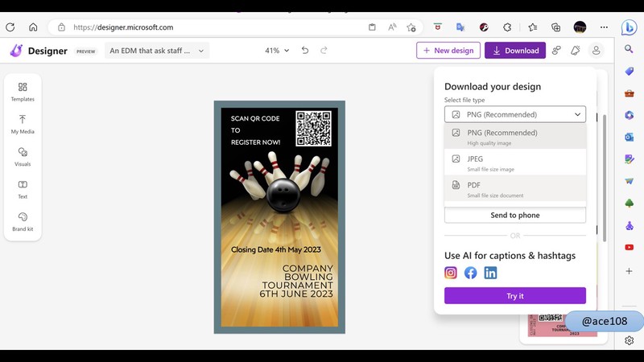Click the PREVIEW badge

(86, 51)
